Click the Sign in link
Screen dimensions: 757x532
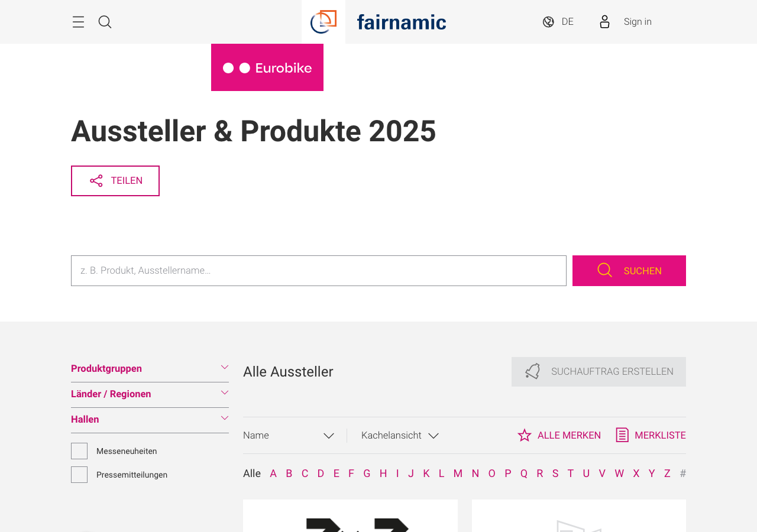tap(637, 20)
